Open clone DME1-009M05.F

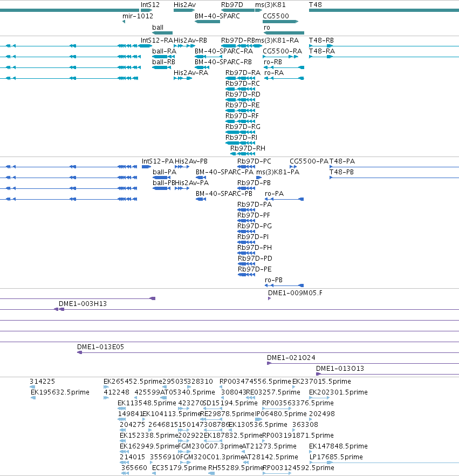click(295, 293)
